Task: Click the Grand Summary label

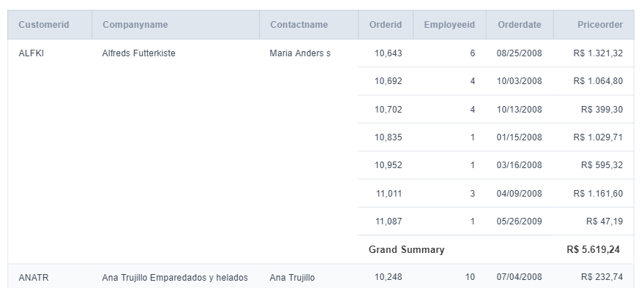Action: click(x=407, y=250)
